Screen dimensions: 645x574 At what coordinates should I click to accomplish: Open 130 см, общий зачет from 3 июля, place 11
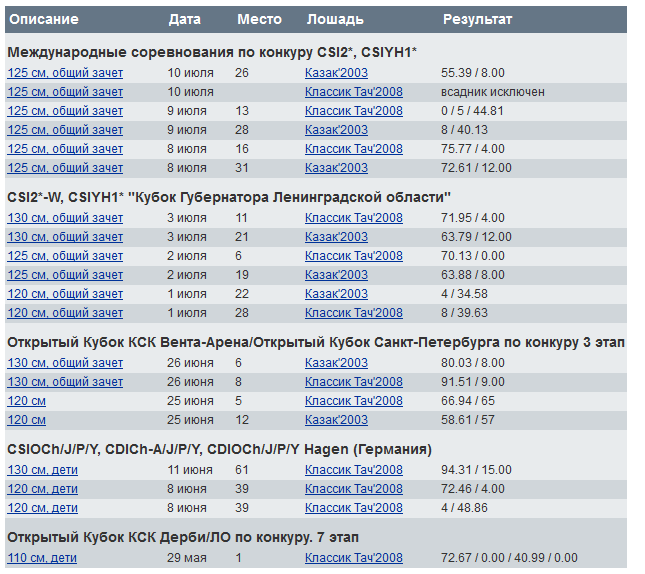tap(65, 218)
